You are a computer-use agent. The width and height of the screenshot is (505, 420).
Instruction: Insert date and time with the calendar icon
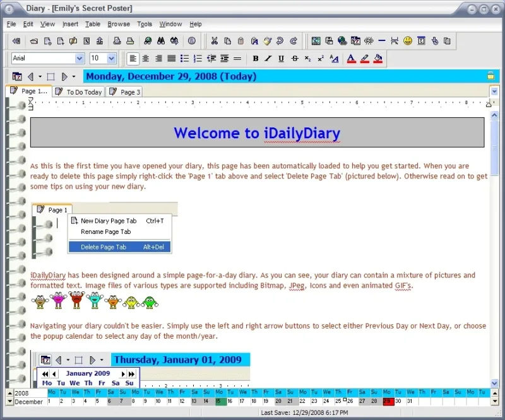point(355,41)
